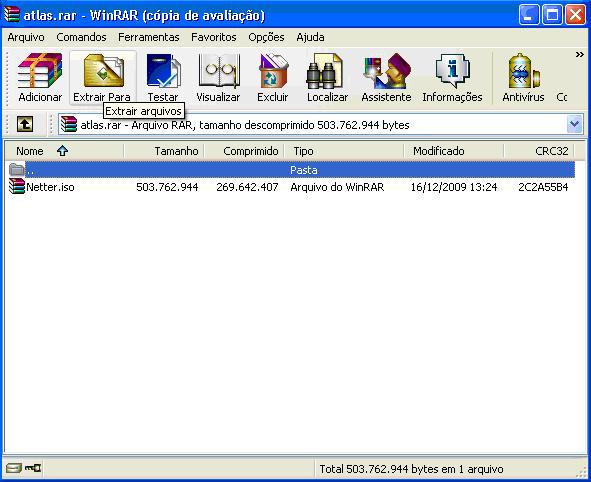Sort by the Modificado column header
The width and height of the screenshot is (591, 482).
454,151
